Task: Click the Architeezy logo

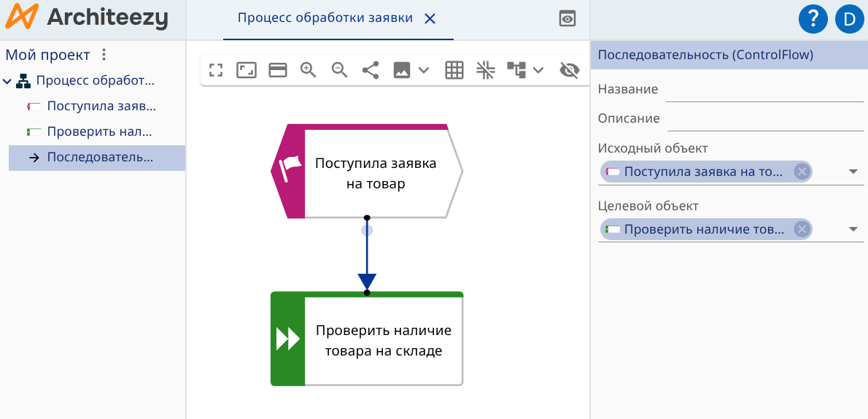Action: pyautogui.click(x=86, y=18)
